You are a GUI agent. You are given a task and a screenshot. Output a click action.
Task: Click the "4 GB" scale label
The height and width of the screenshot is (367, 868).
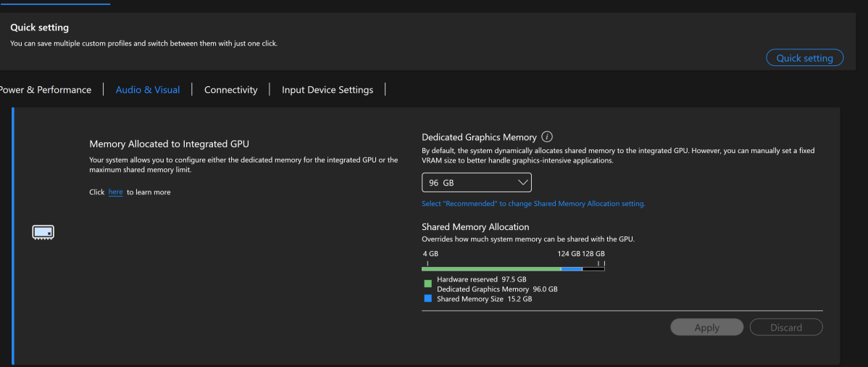tap(430, 254)
